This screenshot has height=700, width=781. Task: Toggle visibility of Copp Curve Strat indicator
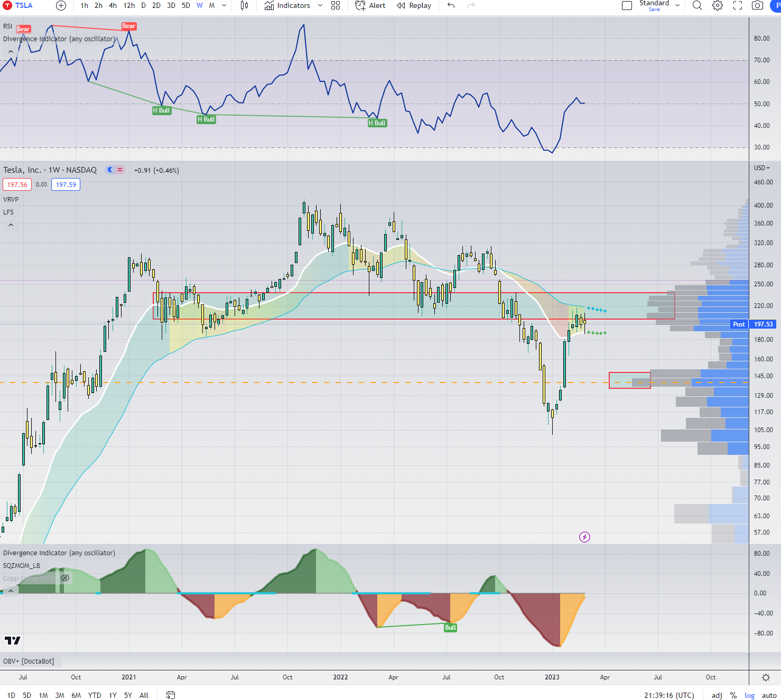[65, 578]
